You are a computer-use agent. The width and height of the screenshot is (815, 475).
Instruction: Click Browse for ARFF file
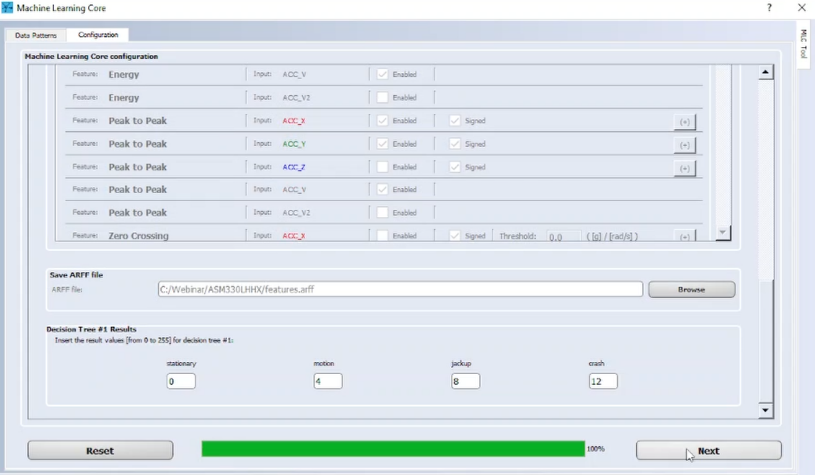pos(692,289)
